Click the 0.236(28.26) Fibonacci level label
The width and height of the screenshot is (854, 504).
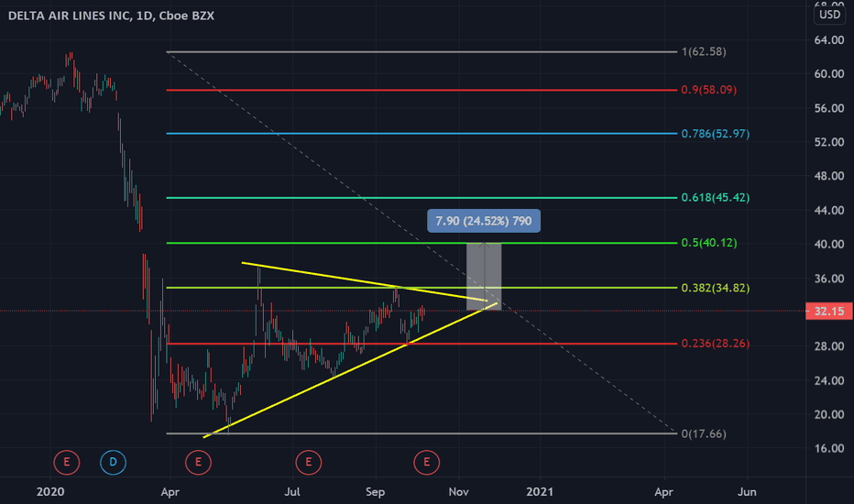(x=715, y=344)
